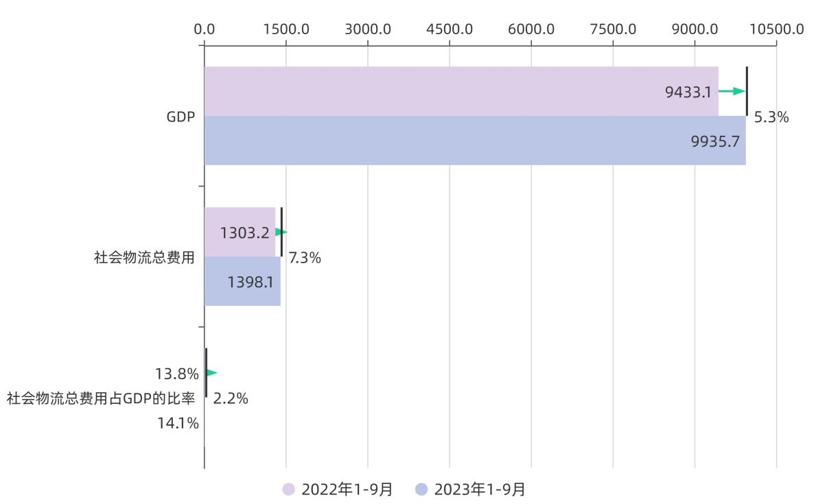
Task: Click the 2022年1-9月 legend text label
Action: coord(347,489)
